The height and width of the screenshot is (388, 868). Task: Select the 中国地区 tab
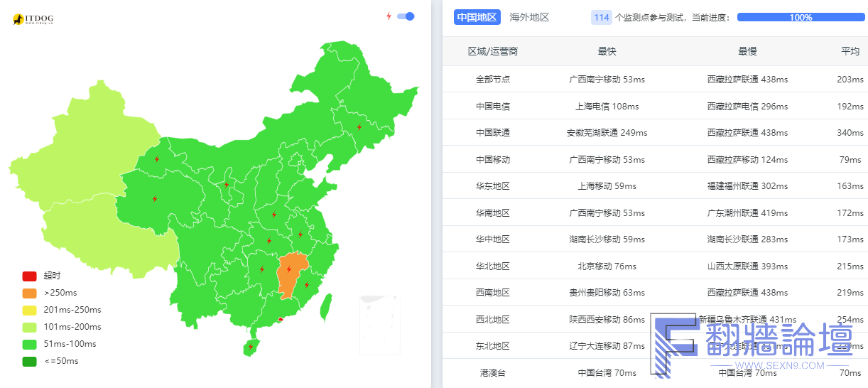tap(477, 17)
